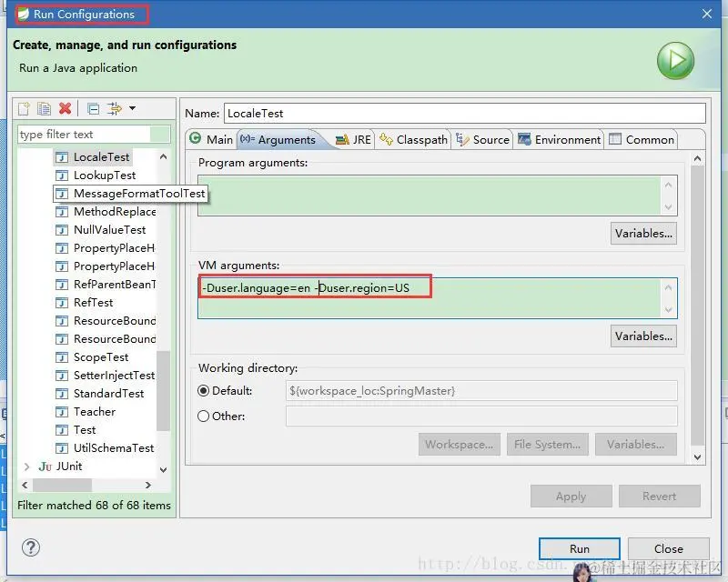Delete the selected launch configuration
Image resolution: width=728 pixels, height=582 pixels.
point(65,108)
